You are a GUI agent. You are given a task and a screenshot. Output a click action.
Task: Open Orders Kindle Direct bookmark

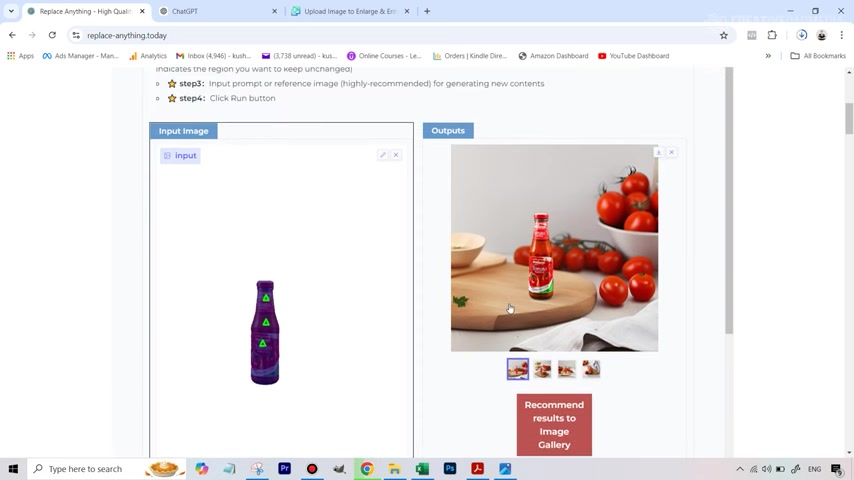(x=469, y=56)
